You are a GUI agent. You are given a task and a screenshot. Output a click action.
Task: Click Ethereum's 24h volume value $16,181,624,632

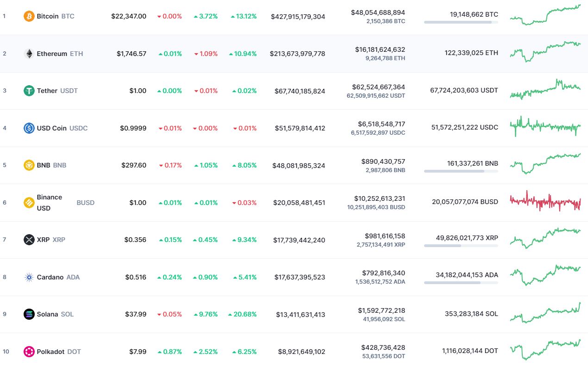[x=380, y=49]
